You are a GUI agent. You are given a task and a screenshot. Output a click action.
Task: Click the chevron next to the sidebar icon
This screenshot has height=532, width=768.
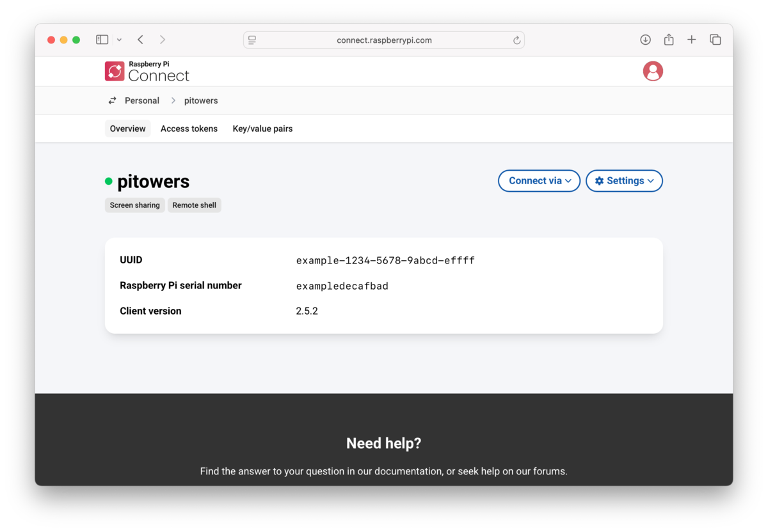(119, 39)
